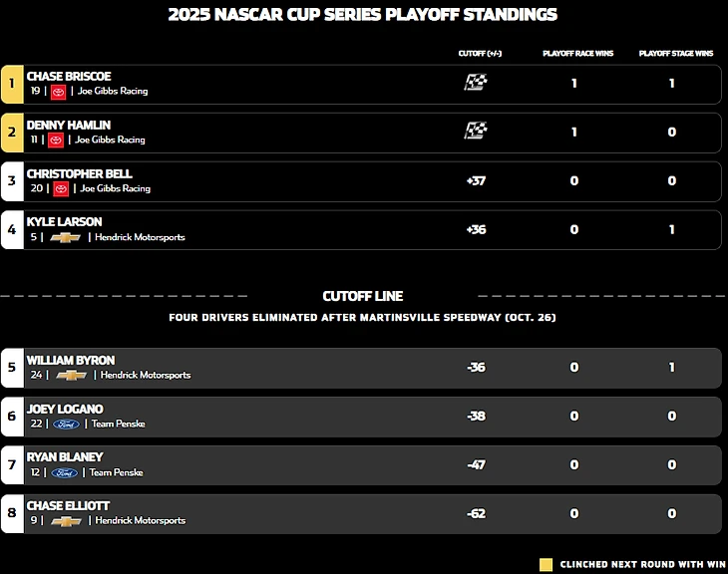The width and height of the screenshot is (728, 574).
Task: Click Chevrolet logo beside Kyle Larson
Action: tap(66, 237)
